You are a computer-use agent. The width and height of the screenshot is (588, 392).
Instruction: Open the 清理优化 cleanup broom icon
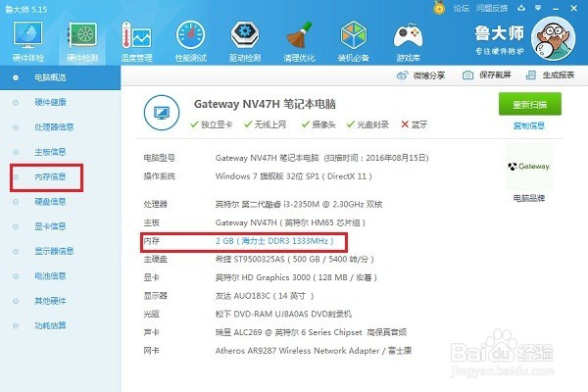coord(299,42)
